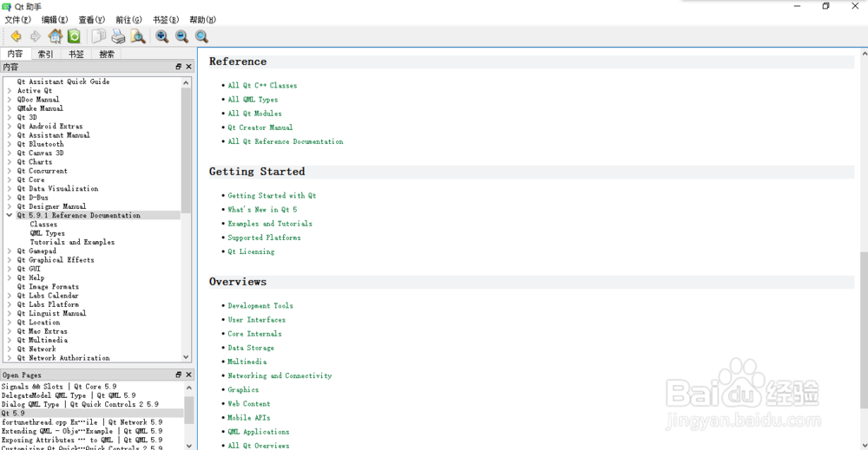This screenshot has height=450, width=868.
Task: Open Getting Started with Qt link
Action: pyautogui.click(x=272, y=196)
